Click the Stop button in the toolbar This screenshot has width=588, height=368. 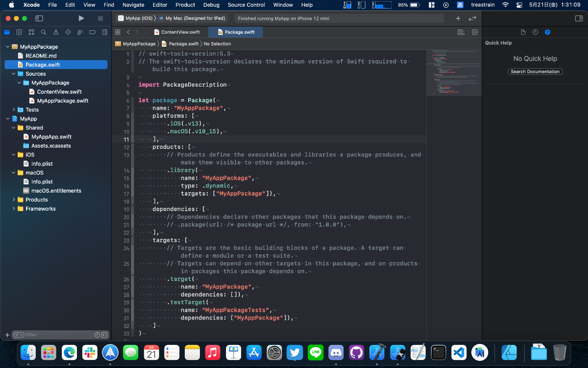(x=100, y=18)
